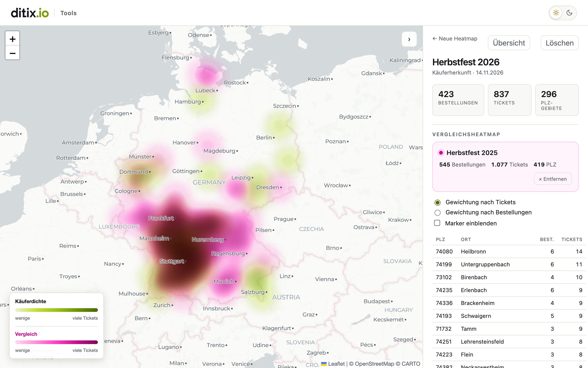This screenshot has height=368, width=588.
Task: Open the CARTO attribution link
Action: (x=411, y=364)
